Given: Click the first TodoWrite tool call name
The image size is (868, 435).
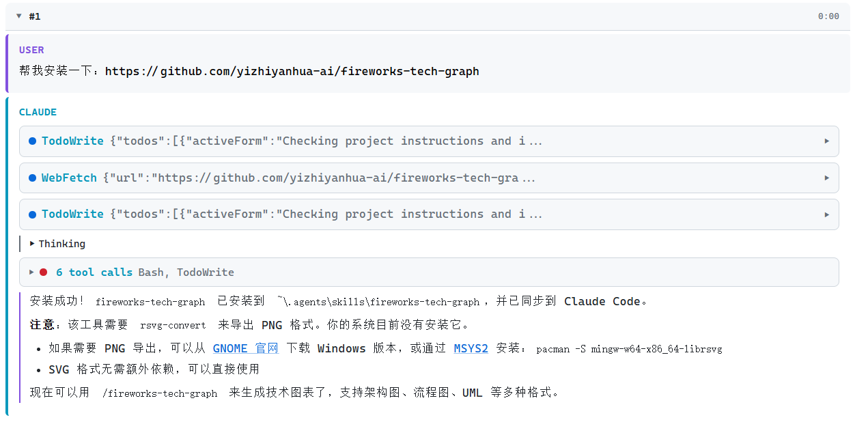Looking at the screenshot, I should tap(72, 141).
